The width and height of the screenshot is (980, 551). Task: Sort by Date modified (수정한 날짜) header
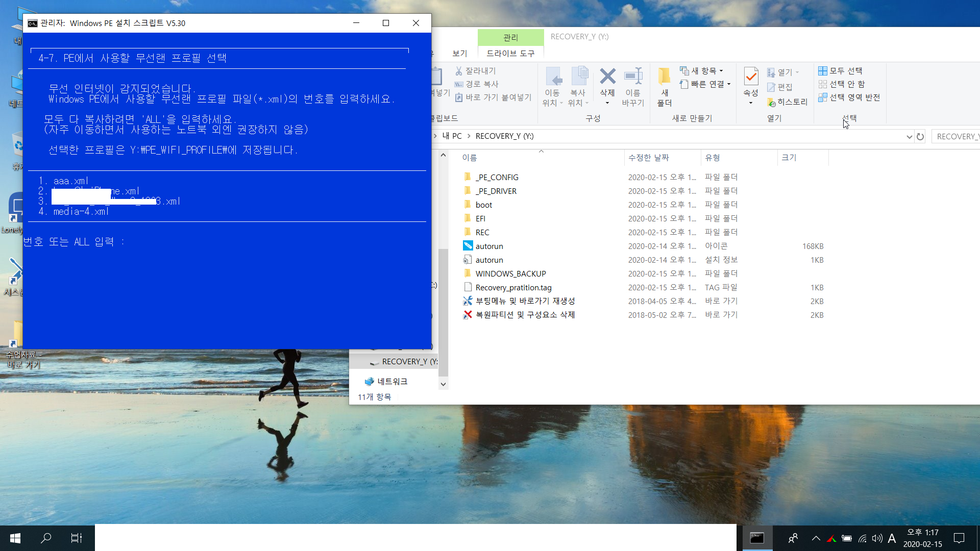662,158
